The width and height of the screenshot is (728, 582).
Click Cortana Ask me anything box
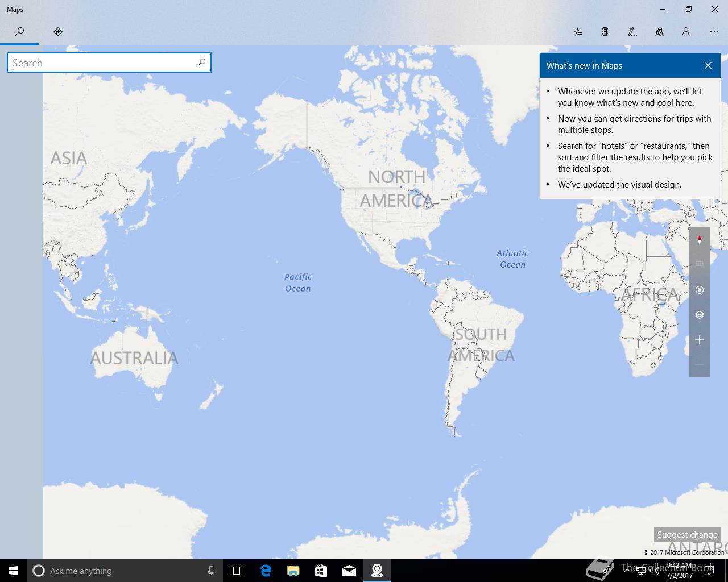click(125, 571)
